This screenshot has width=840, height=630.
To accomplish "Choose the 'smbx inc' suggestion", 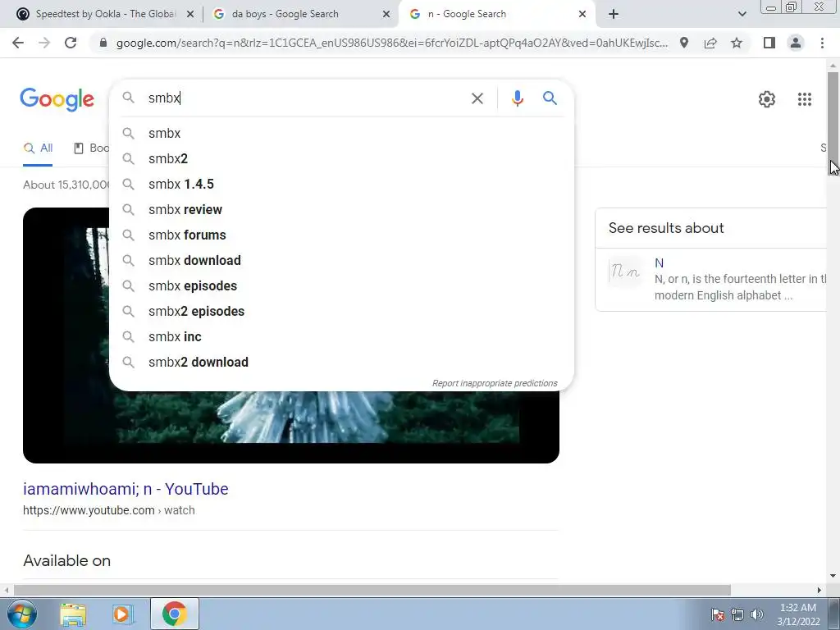I will [342, 337].
